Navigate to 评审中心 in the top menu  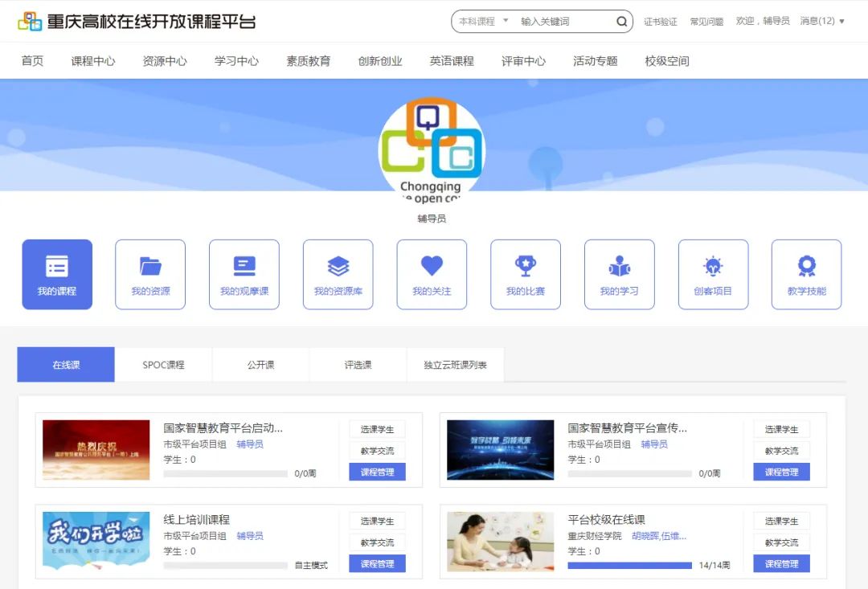pyautogui.click(x=522, y=60)
